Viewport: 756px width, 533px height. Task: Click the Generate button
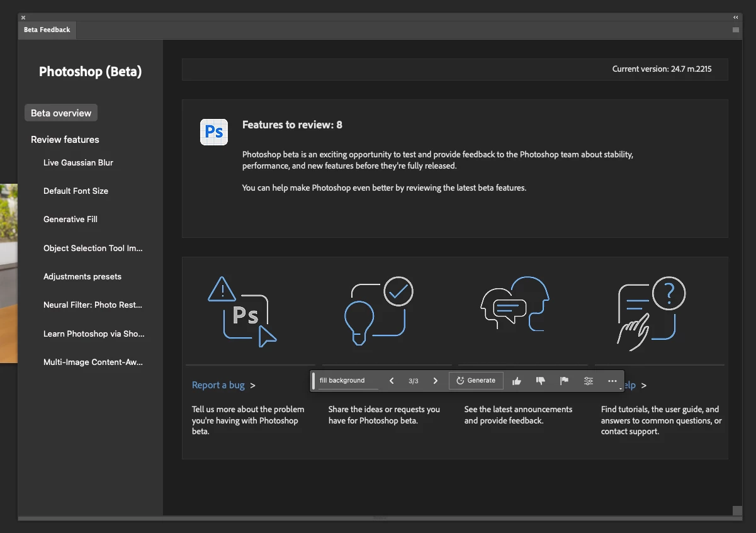(x=476, y=381)
